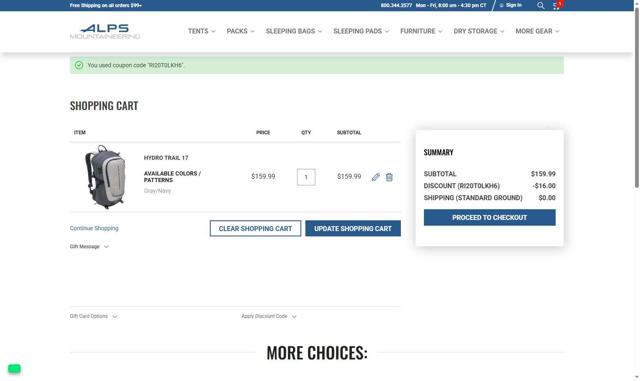This screenshot has height=381, width=640.
Task: Click Update Shopping Cart button
Action: [353, 229]
